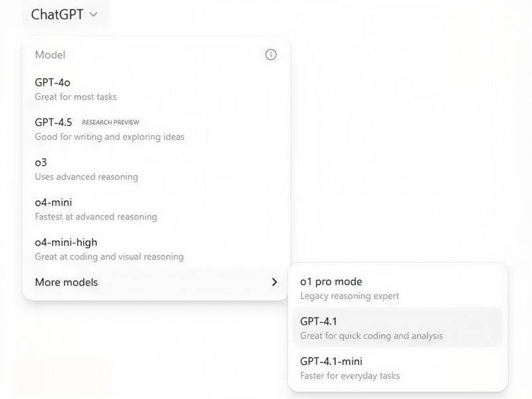The width and height of the screenshot is (532, 399).
Task: Open the ChatGPT model selector title
Action: click(57, 15)
